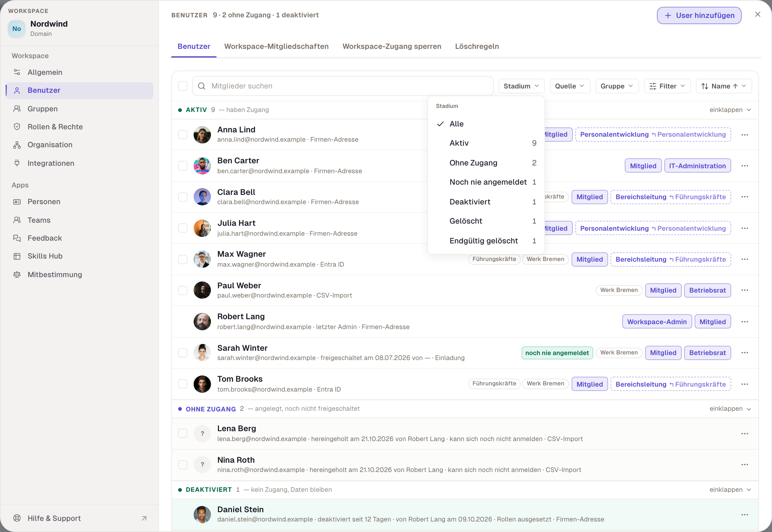Open Hilfe & Support lifebuoy icon
Screen dimensions: 772x532
(17, 518)
